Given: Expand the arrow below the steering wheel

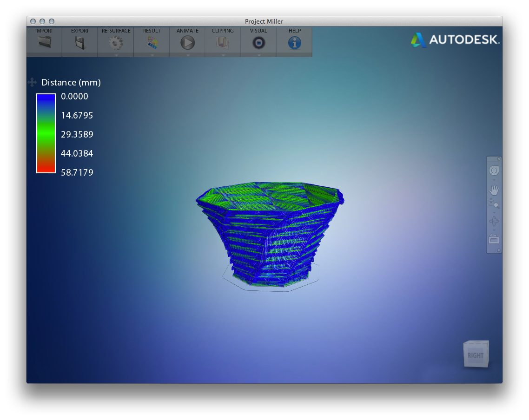Looking at the screenshot, I should [x=494, y=180].
